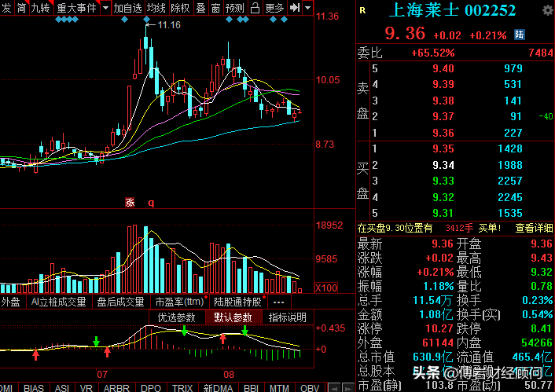The width and height of the screenshot is (555, 392).
Task: Click the red 涨 marker on chart
Action: pyautogui.click(x=130, y=203)
